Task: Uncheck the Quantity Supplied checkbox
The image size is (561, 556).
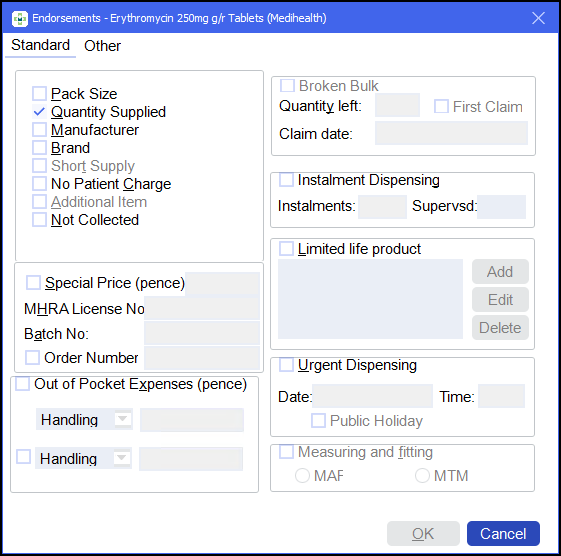Action: click(39, 112)
